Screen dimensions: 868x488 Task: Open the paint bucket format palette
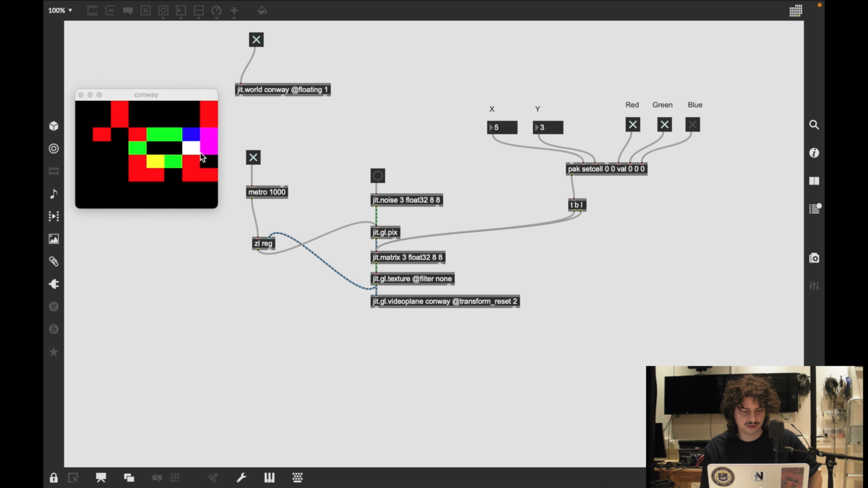[262, 10]
